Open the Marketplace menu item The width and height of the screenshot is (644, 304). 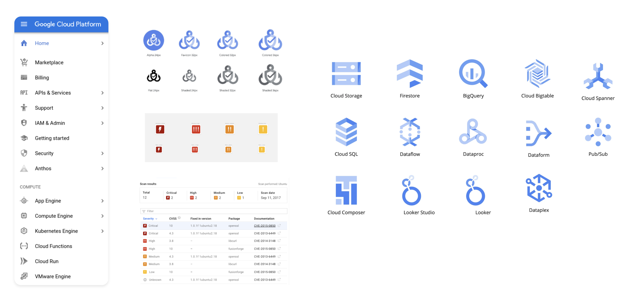[x=49, y=62]
